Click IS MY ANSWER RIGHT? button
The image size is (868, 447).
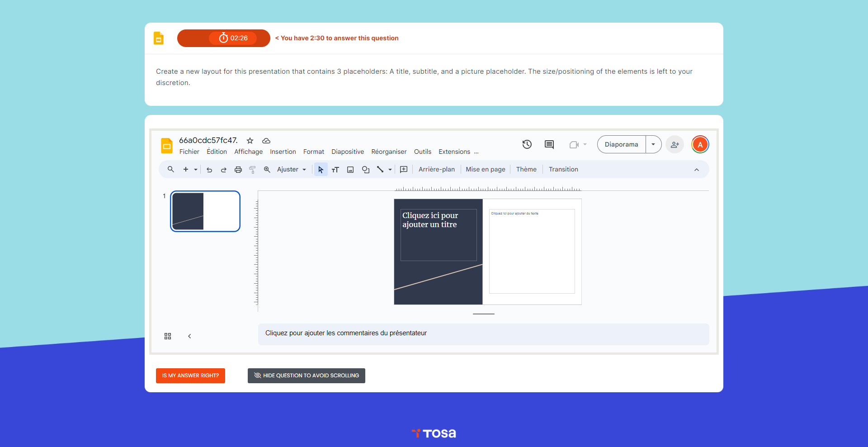(190, 376)
